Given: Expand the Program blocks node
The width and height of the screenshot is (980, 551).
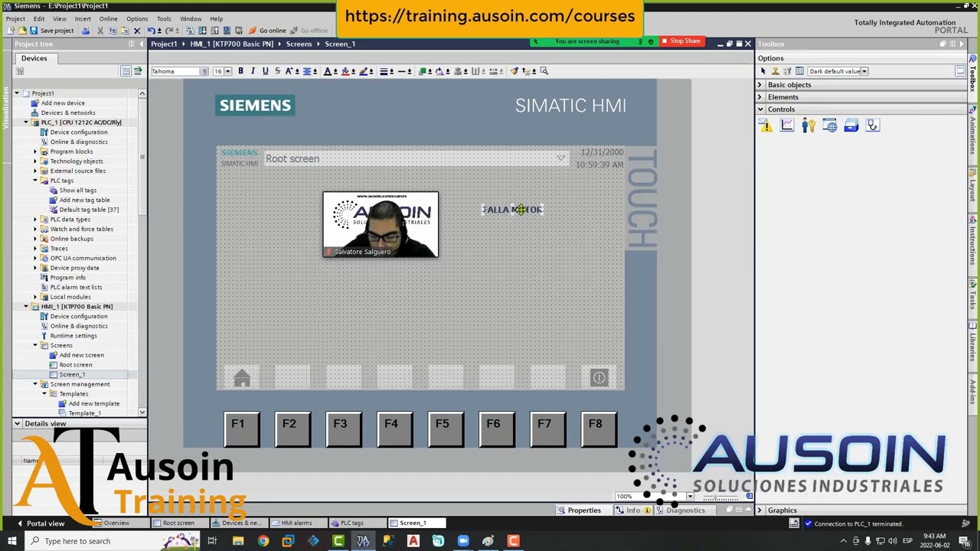Looking at the screenshot, I should [x=34, y=152].
